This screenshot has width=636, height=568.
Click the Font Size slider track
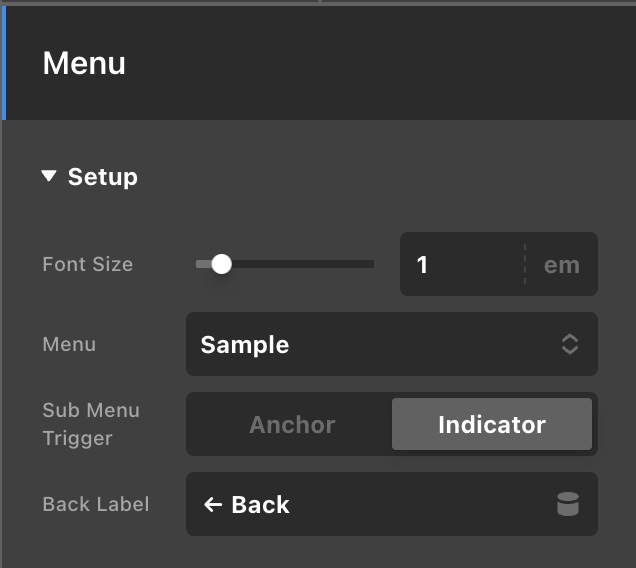(x=285, y=264)
